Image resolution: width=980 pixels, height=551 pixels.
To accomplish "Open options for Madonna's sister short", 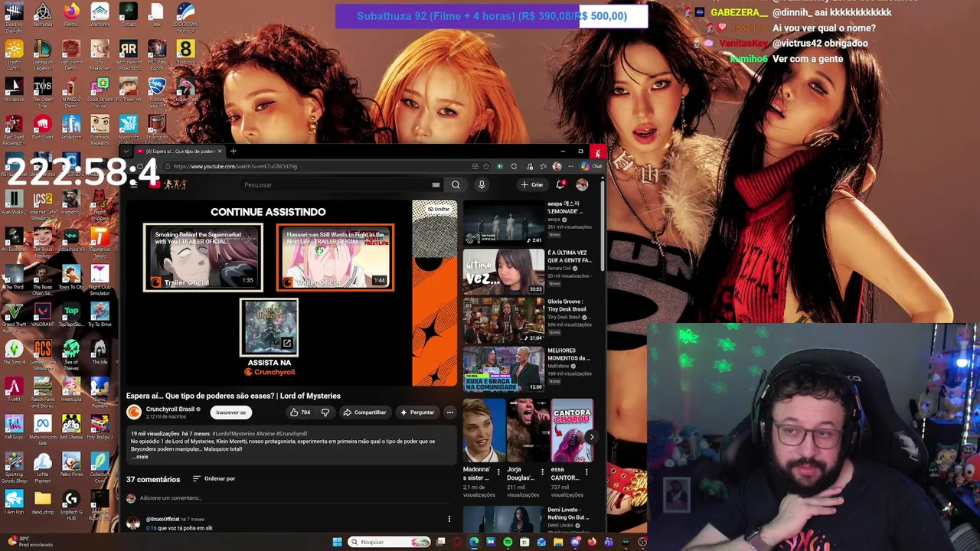I will [498, 472].
